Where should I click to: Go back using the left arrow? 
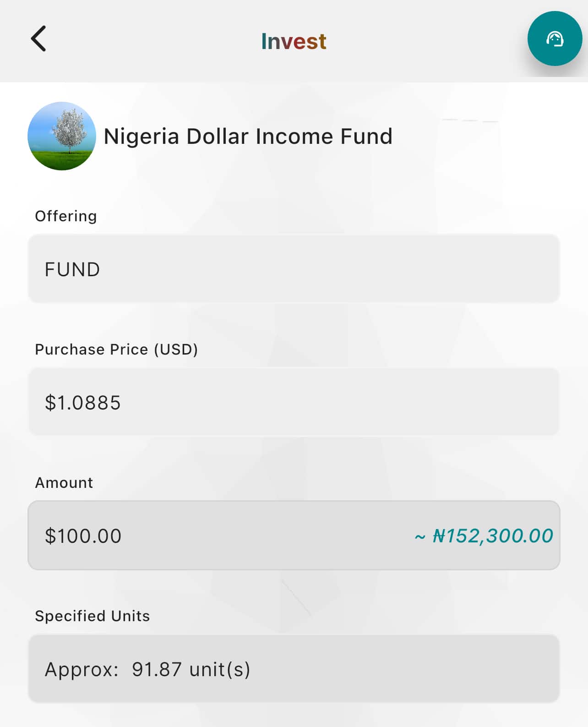point(38,38)
